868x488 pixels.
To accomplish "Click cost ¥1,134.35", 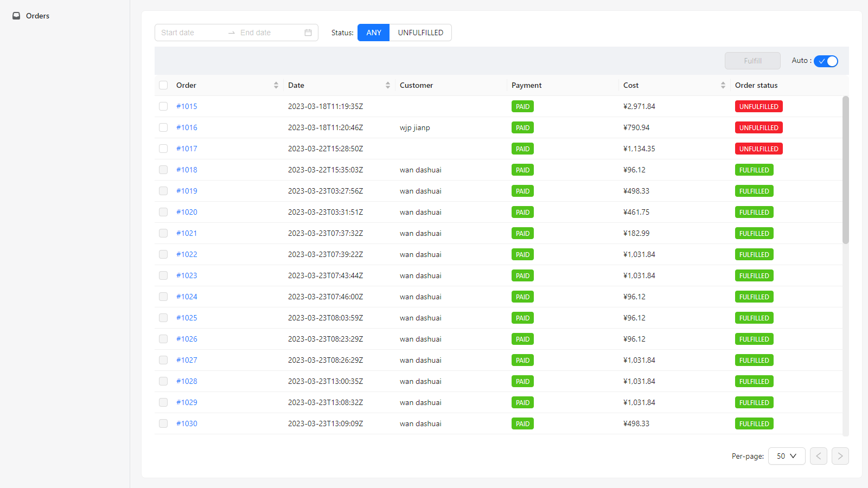I will pos(639,149).
